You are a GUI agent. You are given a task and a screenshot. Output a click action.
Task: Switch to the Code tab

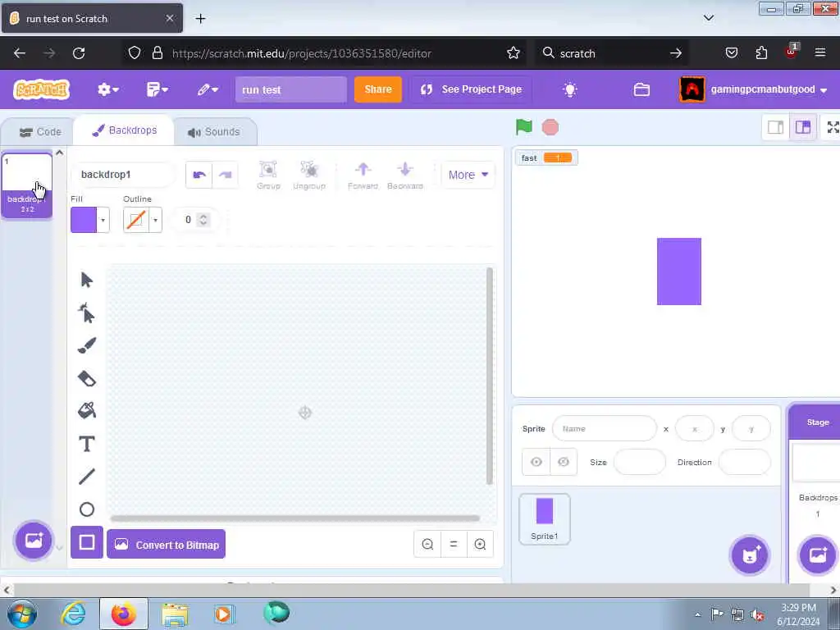pos(40,132)
